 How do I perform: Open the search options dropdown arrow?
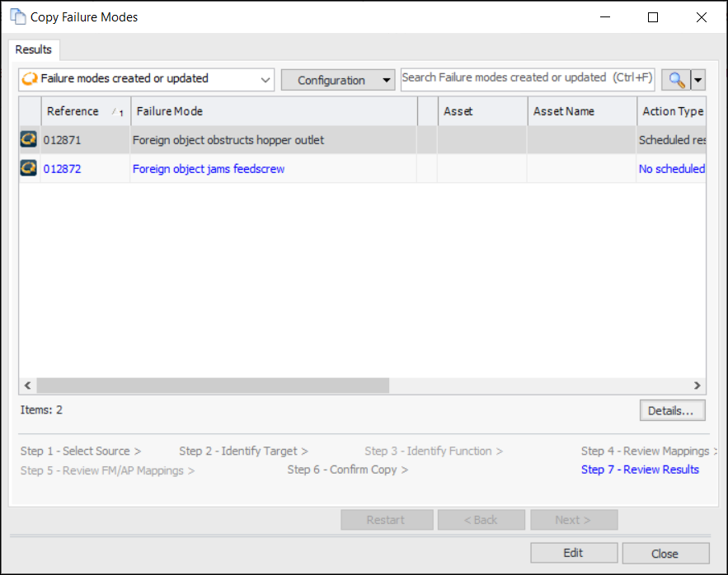point(698,80)
